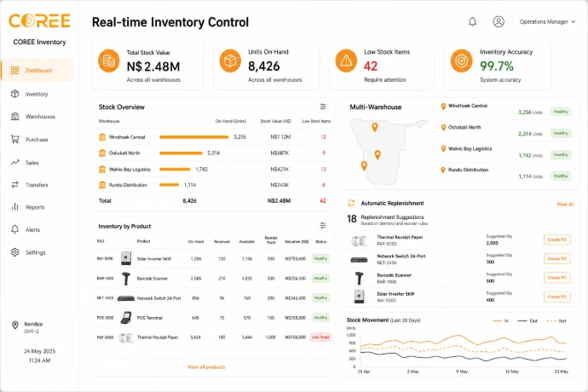Screen dimensions: 588x392
Task: Click the Windhoek Central warehouse icon in Stock Overview
Action: tap(102, 137)
